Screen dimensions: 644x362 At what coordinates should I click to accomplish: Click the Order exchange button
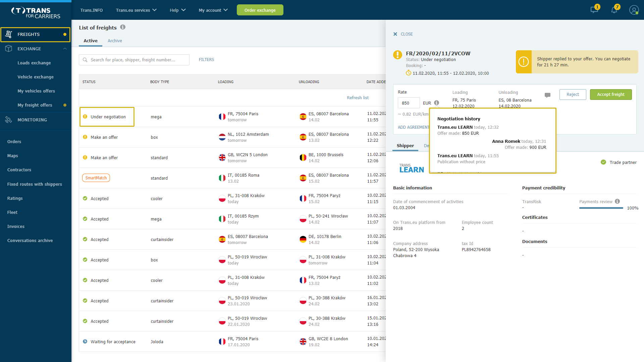point(260,10)
